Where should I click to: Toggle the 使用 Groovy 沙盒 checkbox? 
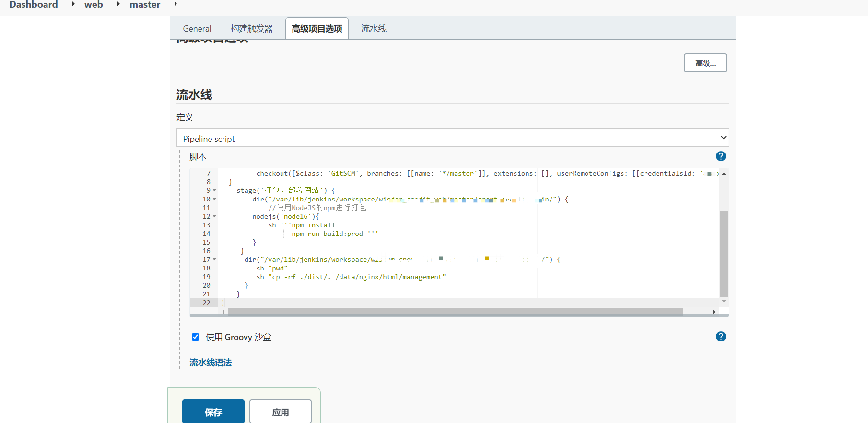click(x=195, y=337)
